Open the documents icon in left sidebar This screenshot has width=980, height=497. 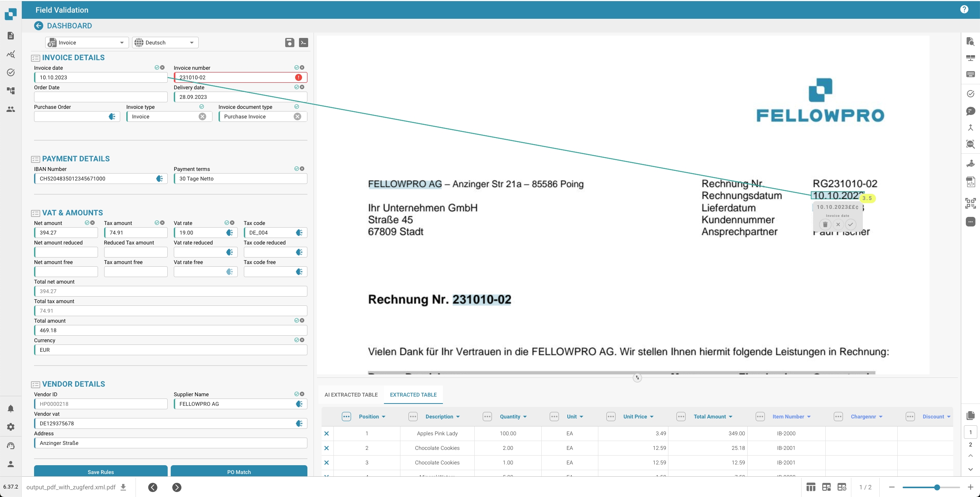click(x=11, y=36)
